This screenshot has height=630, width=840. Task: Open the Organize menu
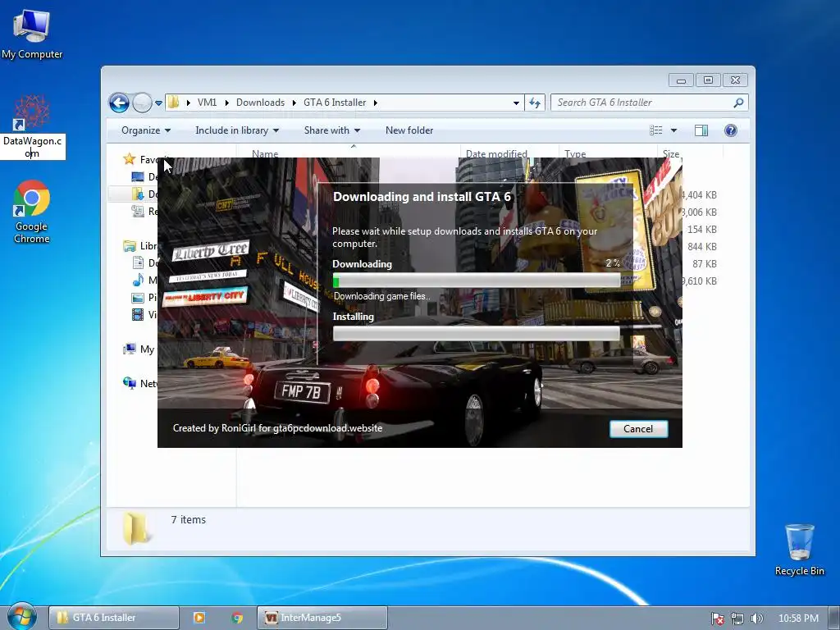point(146,130)
